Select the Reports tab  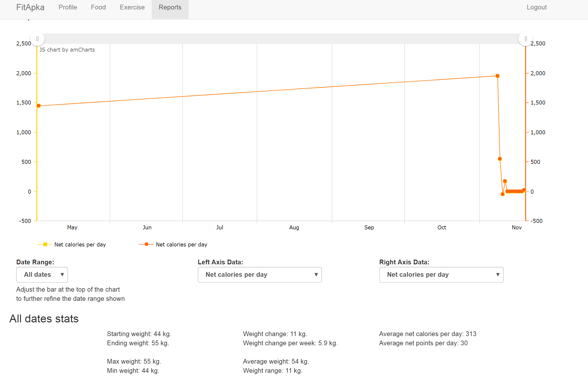point(170,7)
